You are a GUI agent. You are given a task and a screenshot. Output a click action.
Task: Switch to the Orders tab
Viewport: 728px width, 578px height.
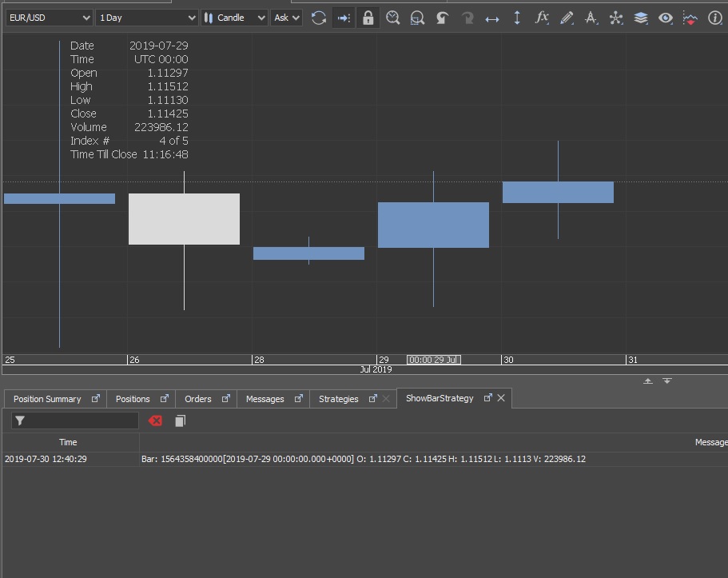click(198, 399)
